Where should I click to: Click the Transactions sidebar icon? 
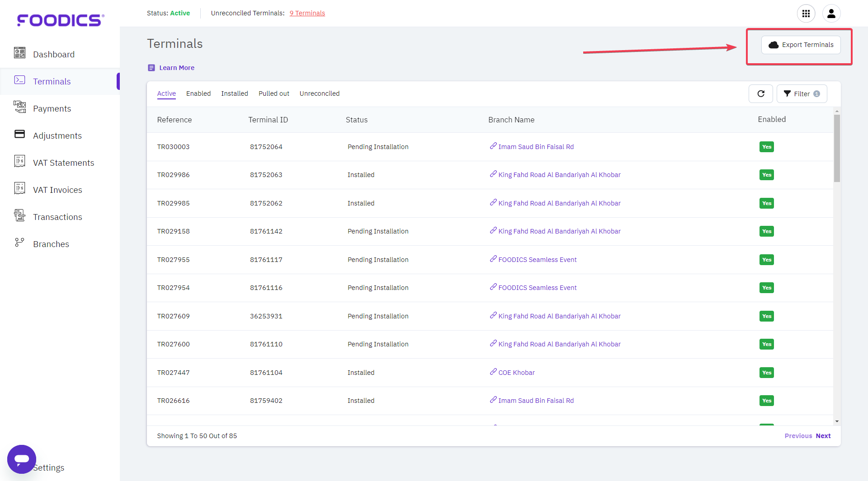point(19,215)
